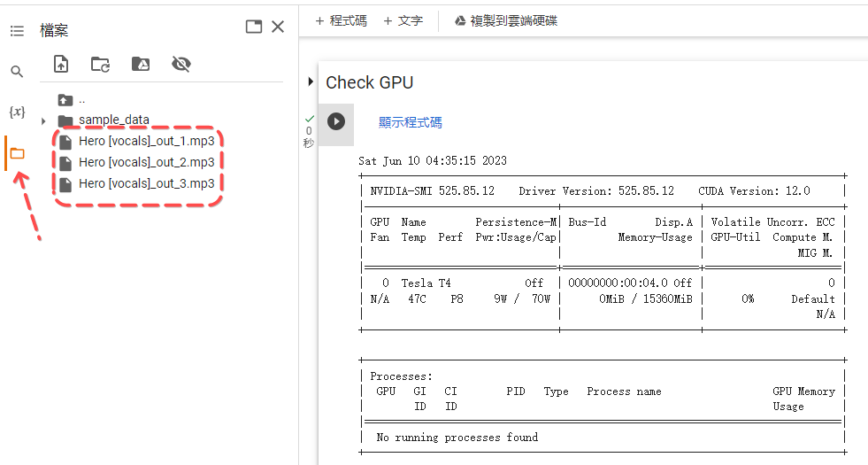Select Hero [vocals]_out_3.mp3 file
Viewport: 868px width, 465px height.
[146, 183]
